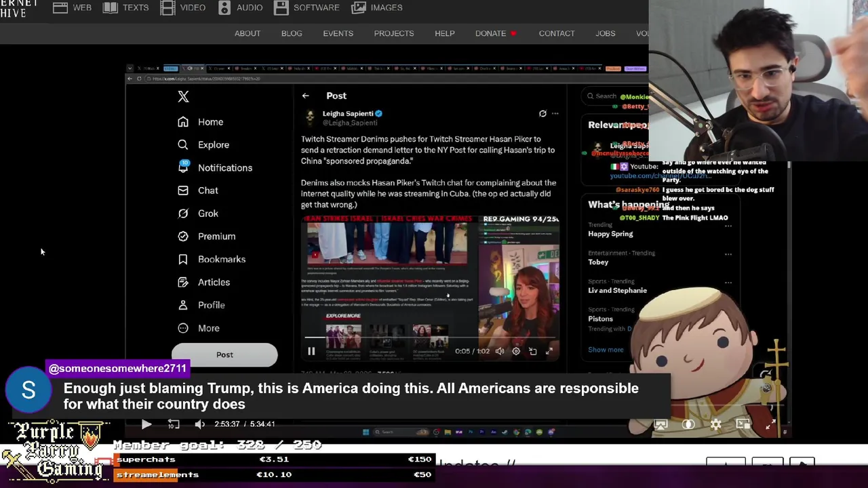Open WEB section of Internet Archive
This screenshot has width=868, height=488.
(73, 7)
